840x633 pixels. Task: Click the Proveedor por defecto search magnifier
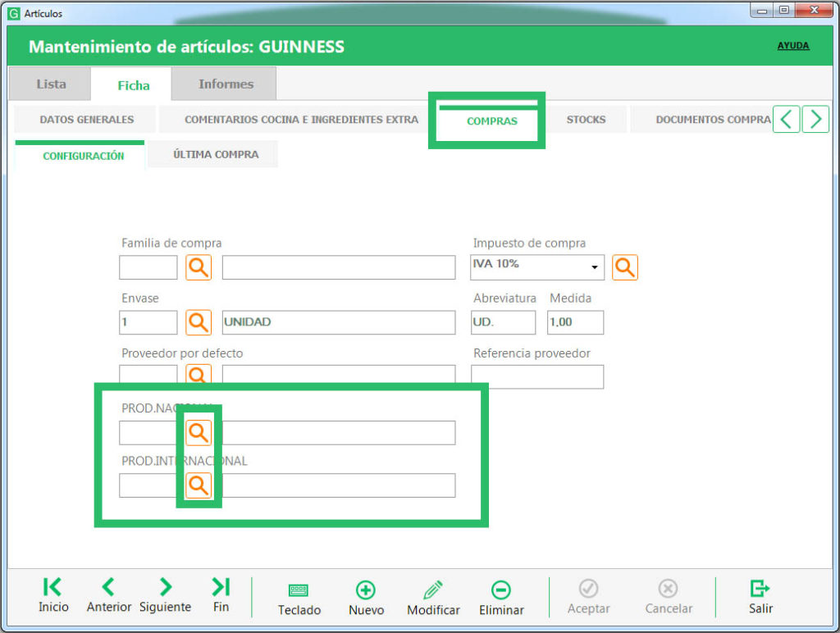(199, 374)
